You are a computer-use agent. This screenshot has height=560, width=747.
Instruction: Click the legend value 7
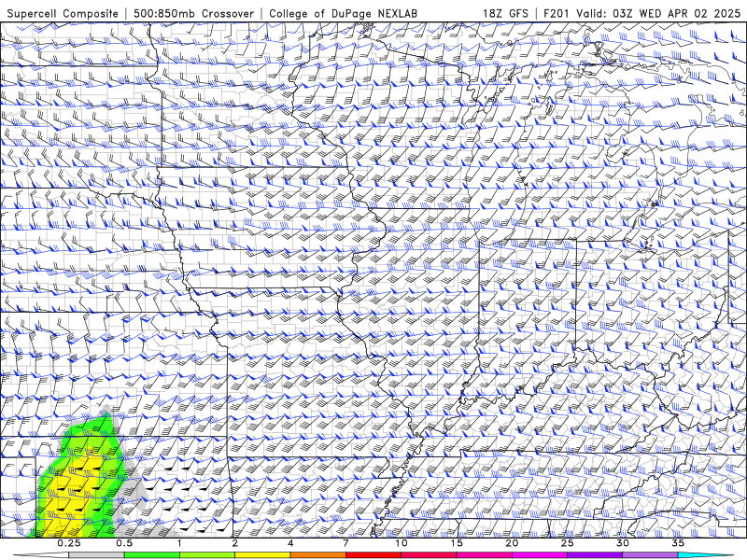[345, 543]
